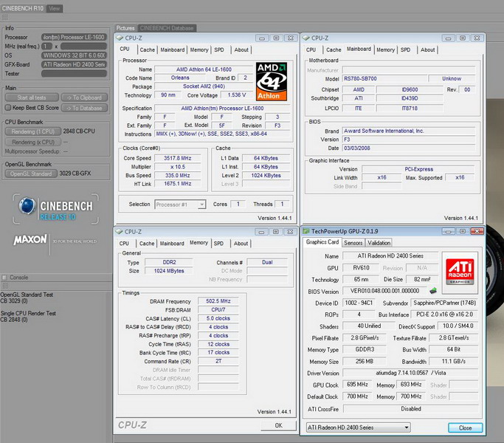Image resolution: width=504 pixels, height=443 pixels.
Task: Switch to the Sensors tab in GPU-Z
Action: [353, 243]
